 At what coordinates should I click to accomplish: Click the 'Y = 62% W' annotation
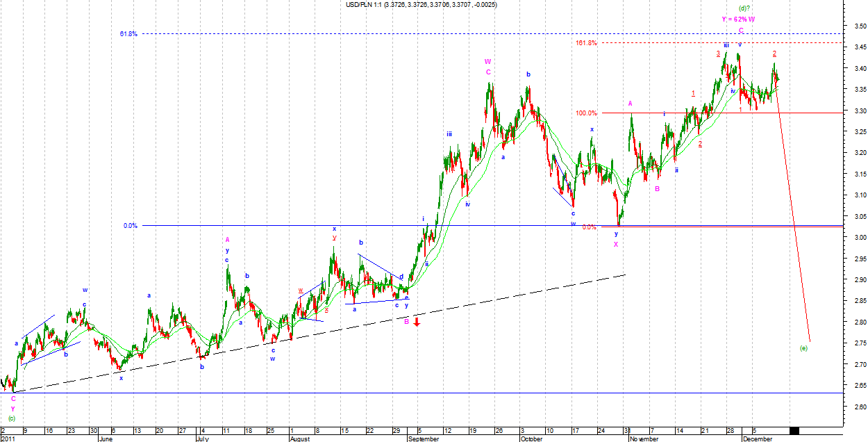pos(737,19)
